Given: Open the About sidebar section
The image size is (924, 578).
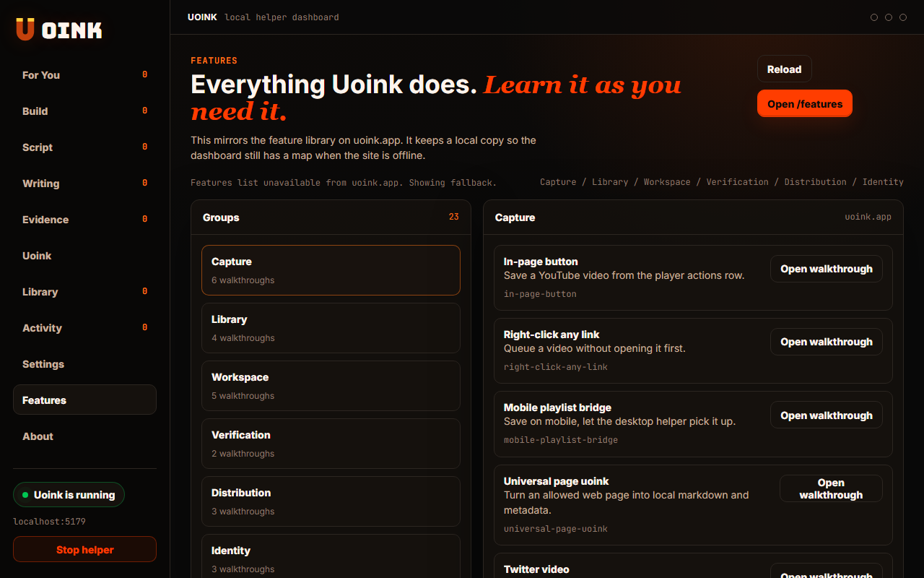Looking at the screenshot, I should pyautogui.click(x=84, y=436).
